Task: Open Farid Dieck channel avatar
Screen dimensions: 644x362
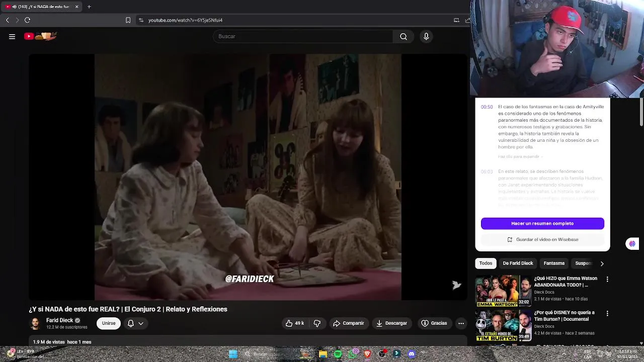Action: pos(35,323)
